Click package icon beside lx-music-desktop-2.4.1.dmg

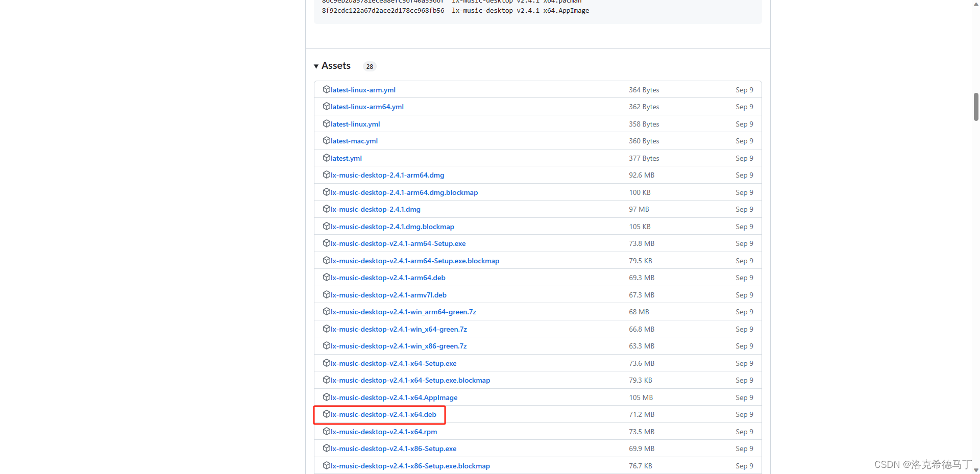point(327,209)
